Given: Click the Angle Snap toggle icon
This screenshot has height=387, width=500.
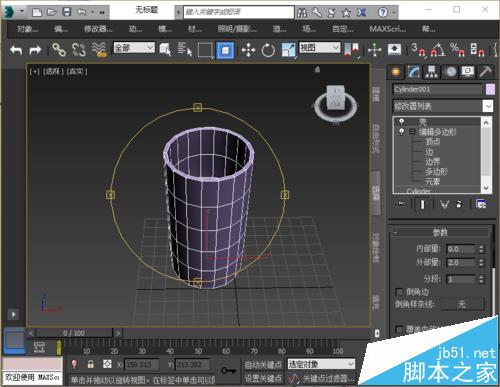Looking at the screenshot, I should pyautogui.click(x=438, y=50).
